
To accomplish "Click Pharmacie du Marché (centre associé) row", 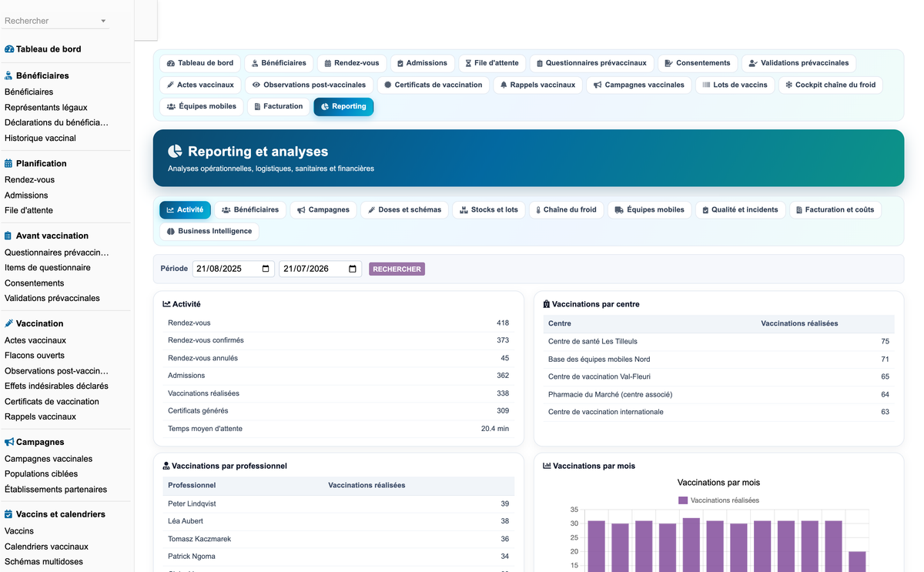I will click(718, 394).
